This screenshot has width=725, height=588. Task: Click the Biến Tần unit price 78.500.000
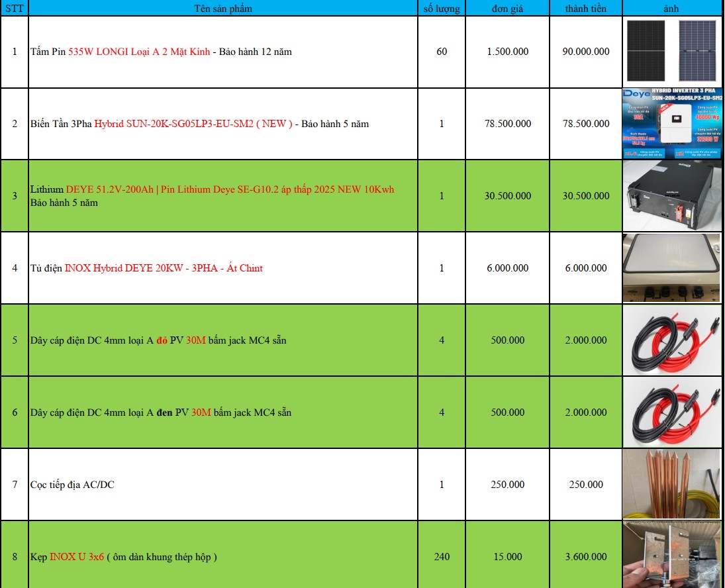point(507,124)
